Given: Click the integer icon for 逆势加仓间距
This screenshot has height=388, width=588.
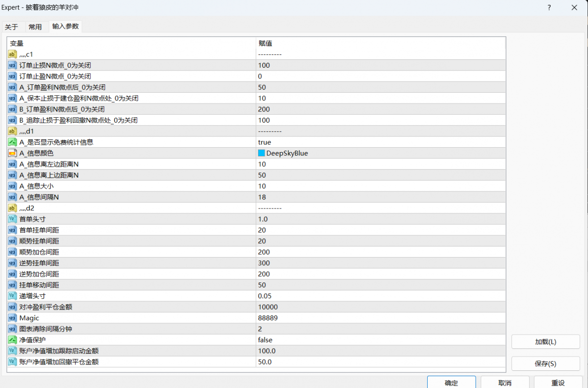Looking at the screenshot, I should pos(12,274).
